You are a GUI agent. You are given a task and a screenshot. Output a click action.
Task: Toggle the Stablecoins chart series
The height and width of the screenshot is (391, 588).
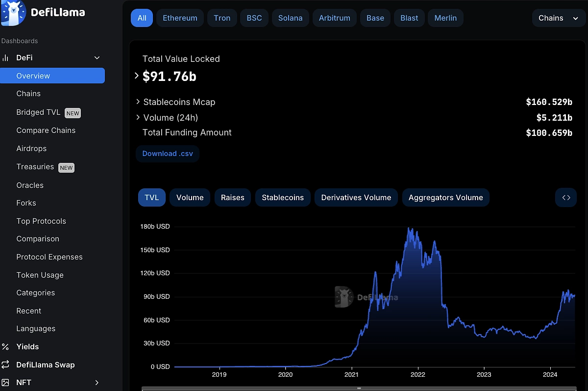[x=283, y=198]
